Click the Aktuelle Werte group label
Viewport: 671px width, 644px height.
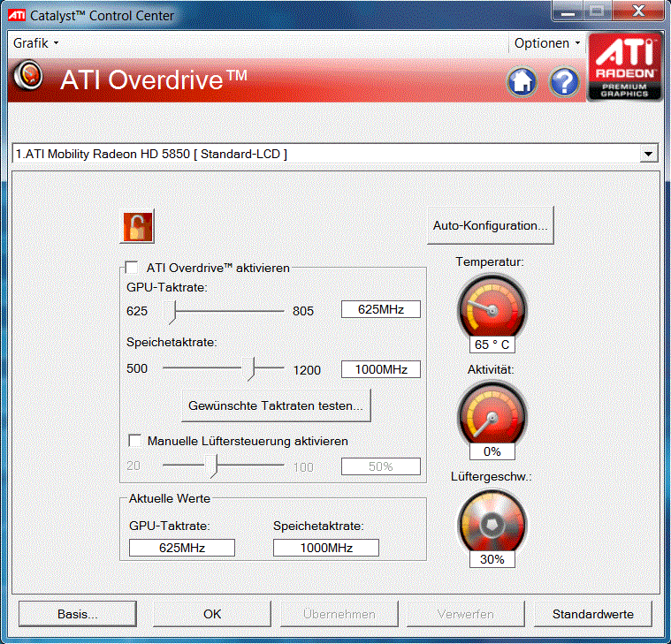click(170, 498)
